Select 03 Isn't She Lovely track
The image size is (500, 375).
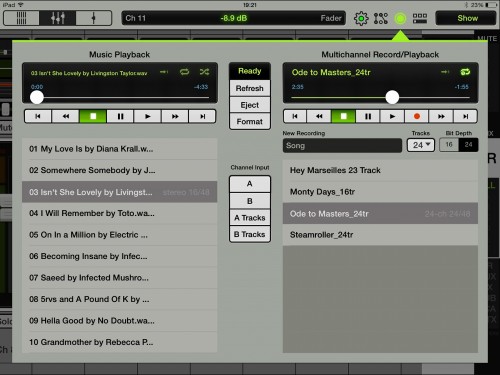(x=119, y=192)
